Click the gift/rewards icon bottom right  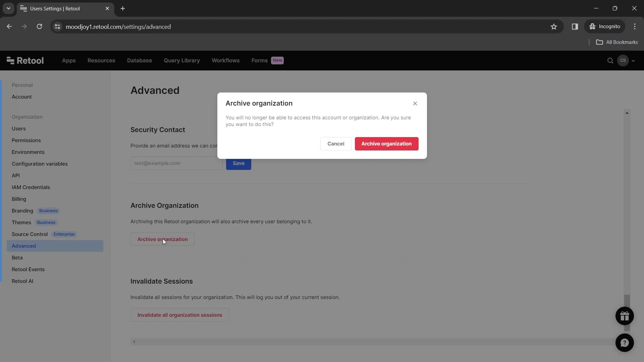[626, 316]
